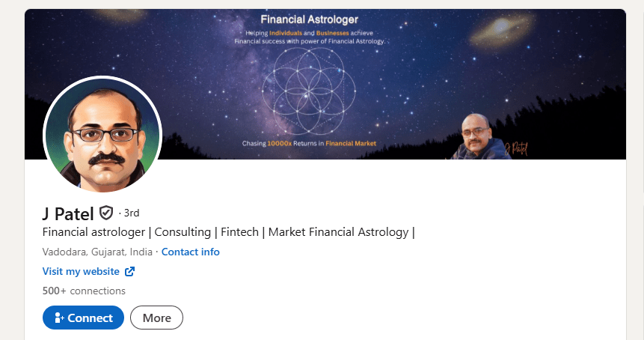The width and height of the screenshot is (644, 340).
Task: Click the J Patel profile name heading
Action: (68, 213)
